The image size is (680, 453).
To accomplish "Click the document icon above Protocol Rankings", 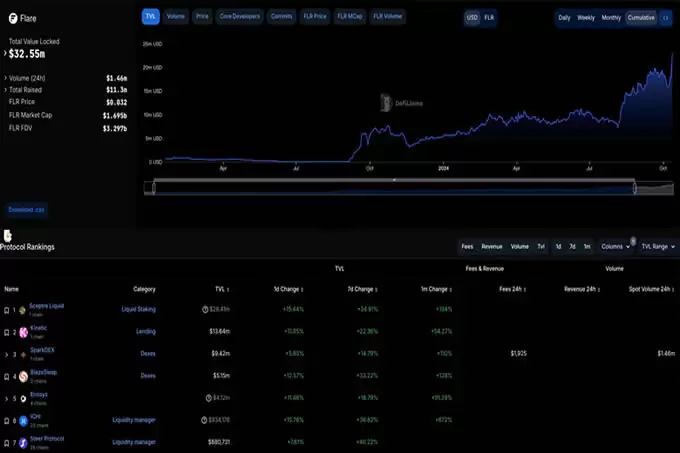I will 7,236.
